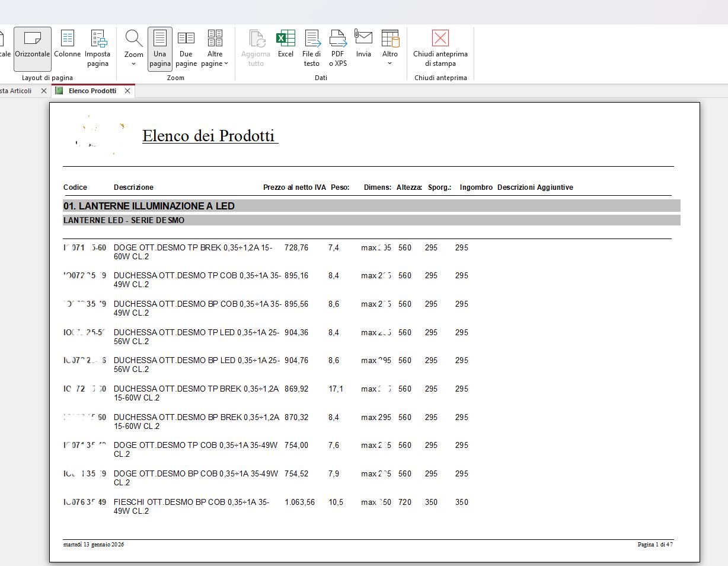Image resolution: width=728 pixels, height=566 pixels.
Task: Click DUCHESSA OTT.DESMO TP BREK description
Action: tap(196, 393)
